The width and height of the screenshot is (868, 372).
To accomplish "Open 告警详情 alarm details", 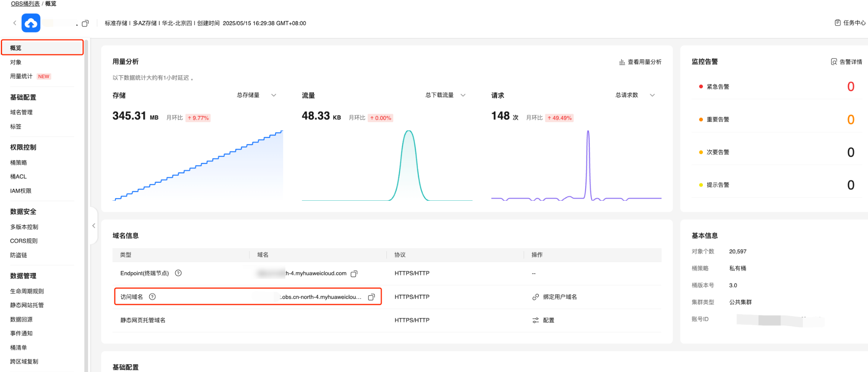I will [847, 62].
